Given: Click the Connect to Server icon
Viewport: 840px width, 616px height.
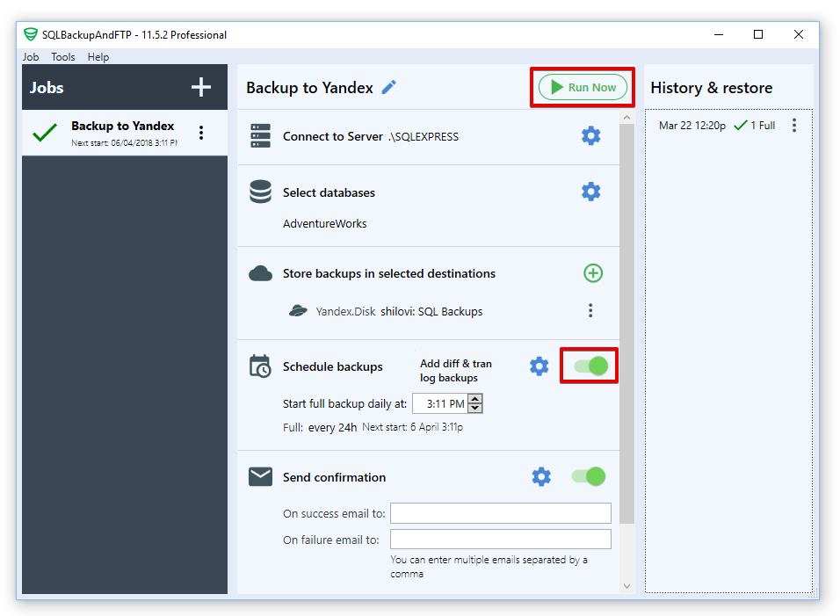Looking at the screenshot, I should [260, 136].
